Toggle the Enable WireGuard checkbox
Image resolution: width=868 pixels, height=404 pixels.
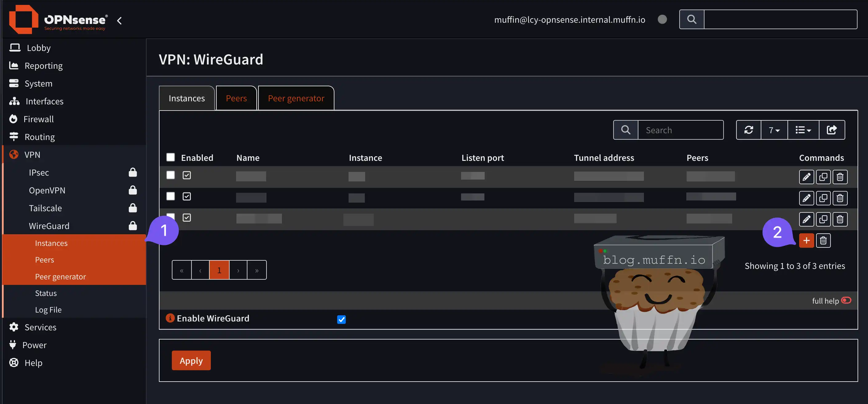pyautogui.click(x=341, y=319)
